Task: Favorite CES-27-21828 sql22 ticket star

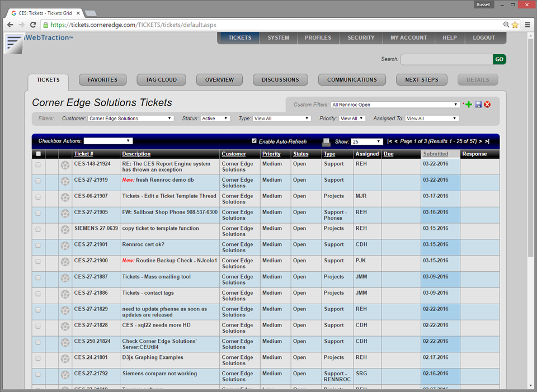Action: pos(65,326)
